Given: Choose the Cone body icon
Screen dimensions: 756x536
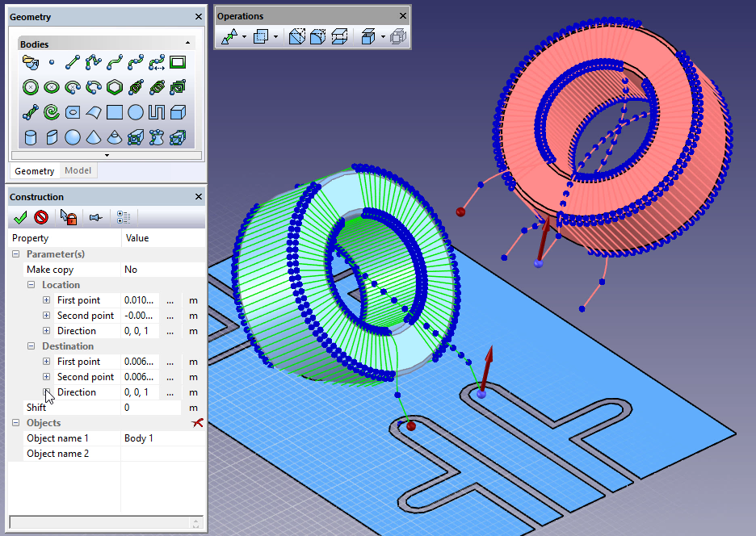Looking at the screenshot, I should point(94,137).
